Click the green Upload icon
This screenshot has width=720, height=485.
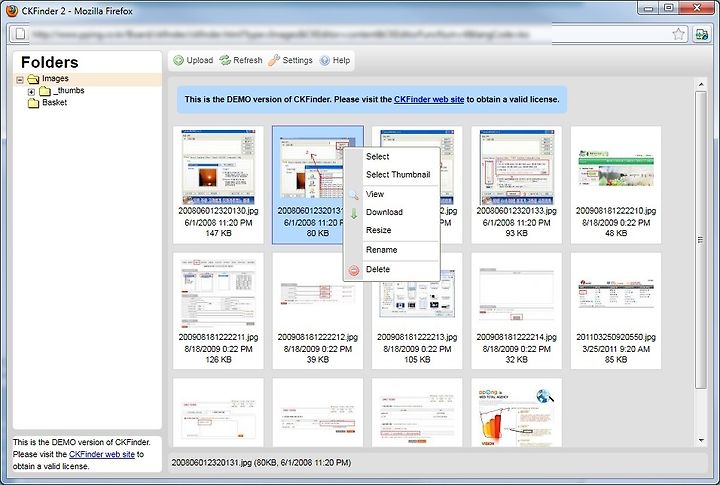pos(179,60)
